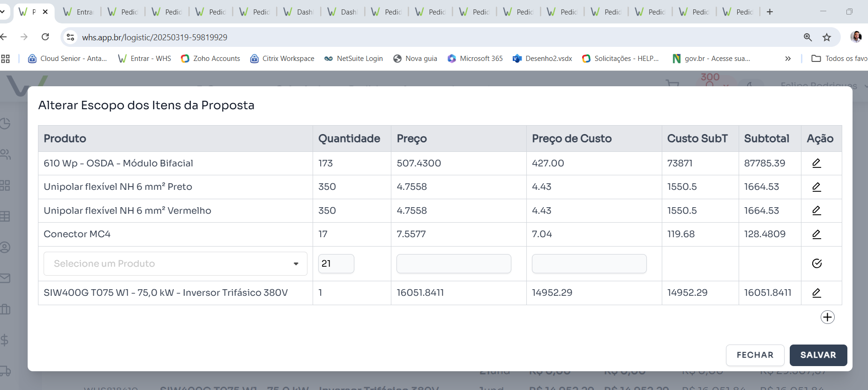
Task: Focus the empty Preço input field
Action: [x=453, y=264]
